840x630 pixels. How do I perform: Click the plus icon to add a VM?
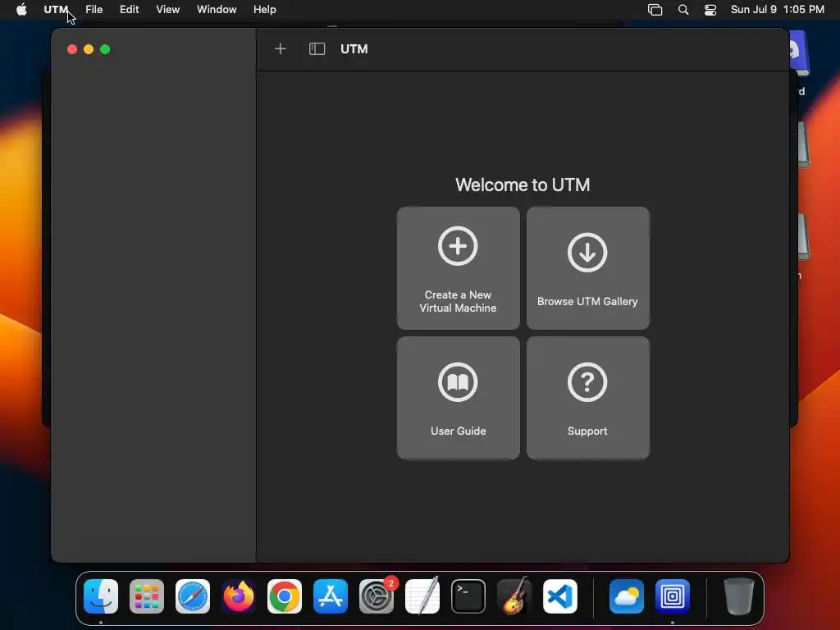[281, 48]
